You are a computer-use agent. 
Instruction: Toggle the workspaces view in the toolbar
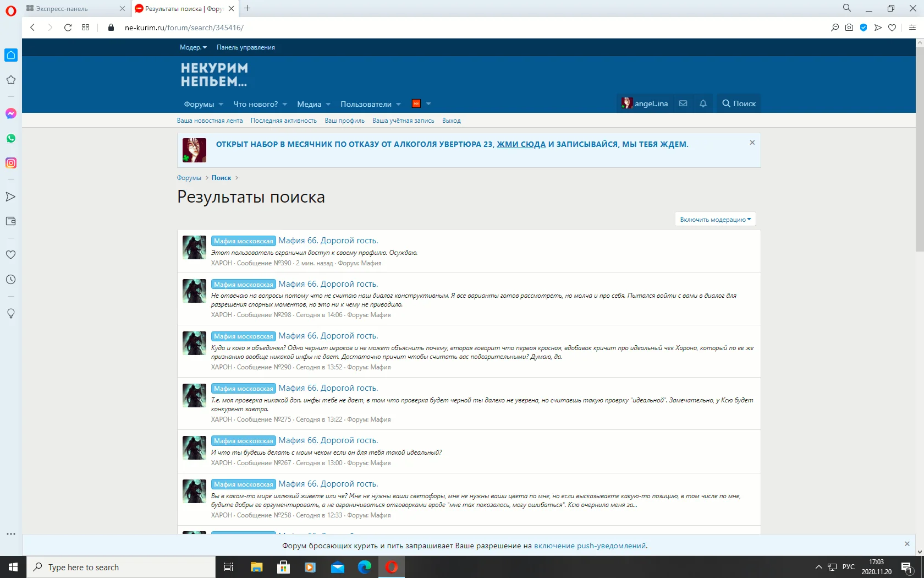click(85, 28)
